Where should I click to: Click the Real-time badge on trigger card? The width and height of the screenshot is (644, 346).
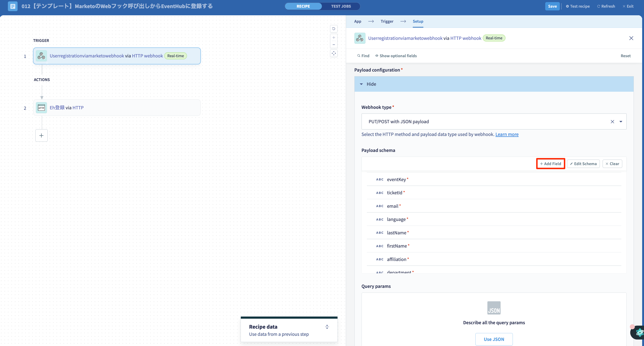(176, 56)
